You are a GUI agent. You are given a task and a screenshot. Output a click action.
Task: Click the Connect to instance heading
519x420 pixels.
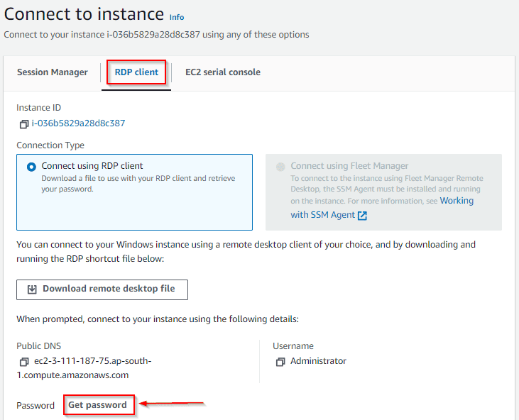click(84, 14)
